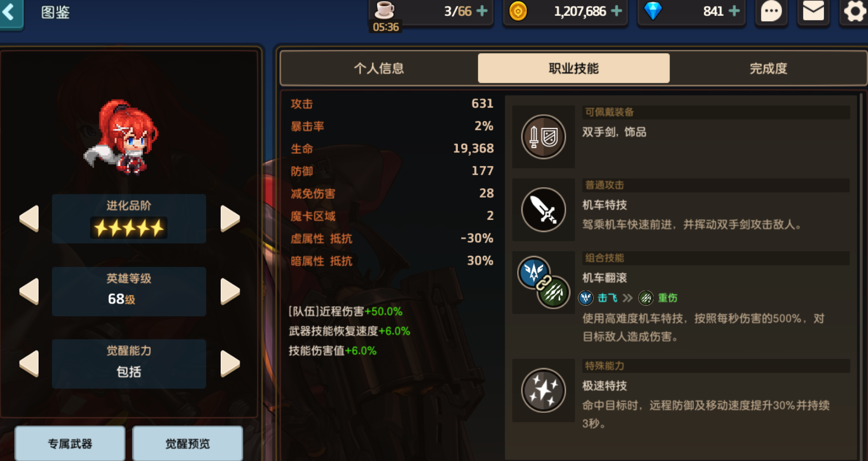Click the 特殊能力 sparkle icon

coord(544,390)
